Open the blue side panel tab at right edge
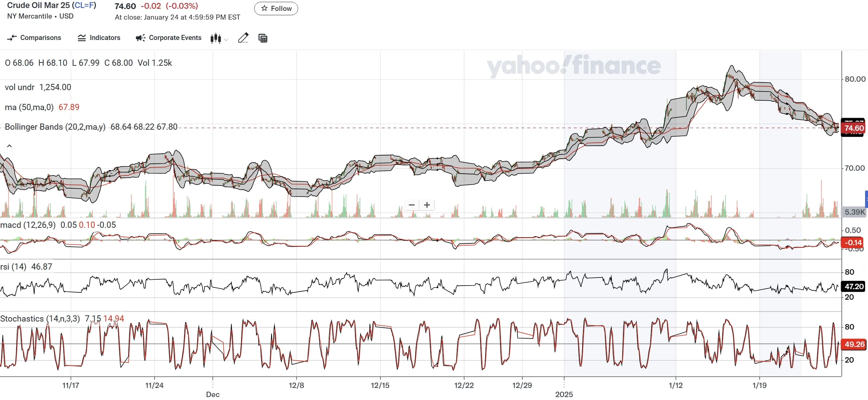 866,199
